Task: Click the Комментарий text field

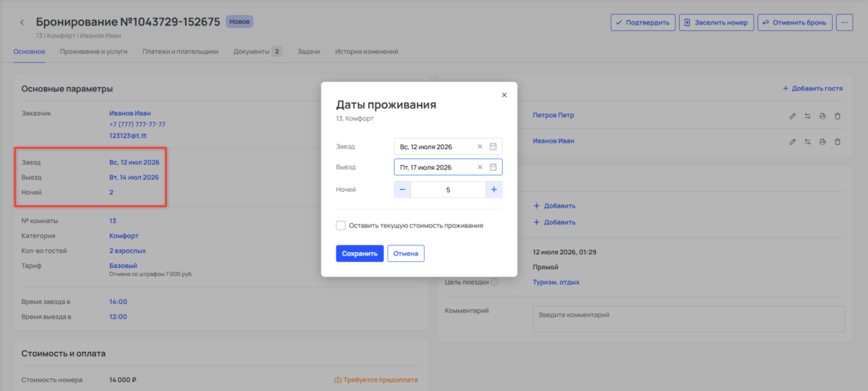Action: click(689, 319)
